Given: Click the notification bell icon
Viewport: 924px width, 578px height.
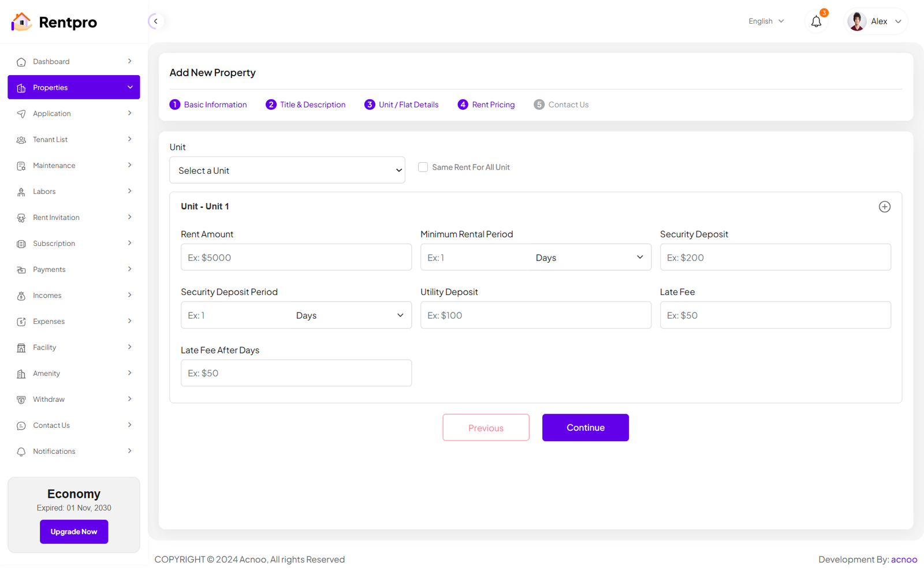Looking at the screenshot, I should pyautogui.click(x=816, y=22).
